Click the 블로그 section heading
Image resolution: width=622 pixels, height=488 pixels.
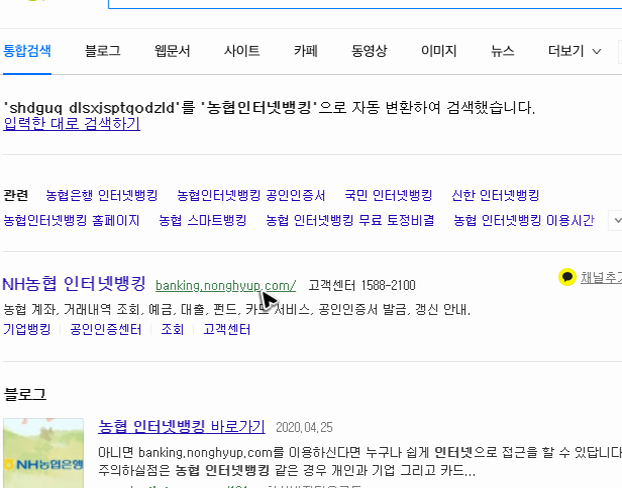click(25, 394)
